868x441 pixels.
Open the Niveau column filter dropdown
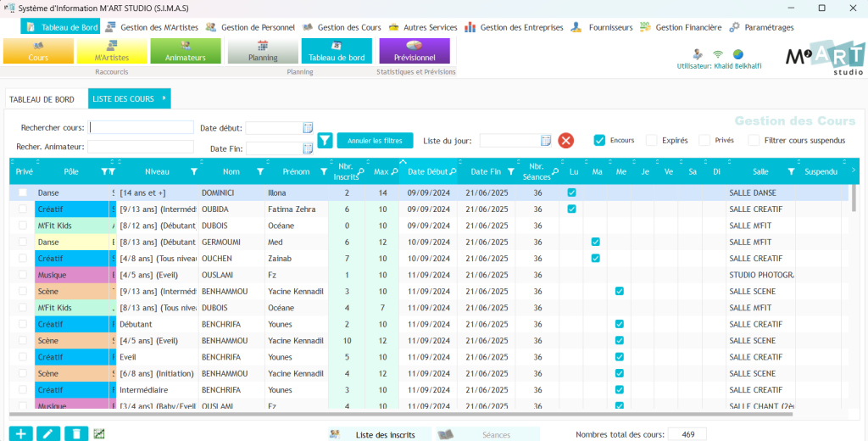point(194,172)
